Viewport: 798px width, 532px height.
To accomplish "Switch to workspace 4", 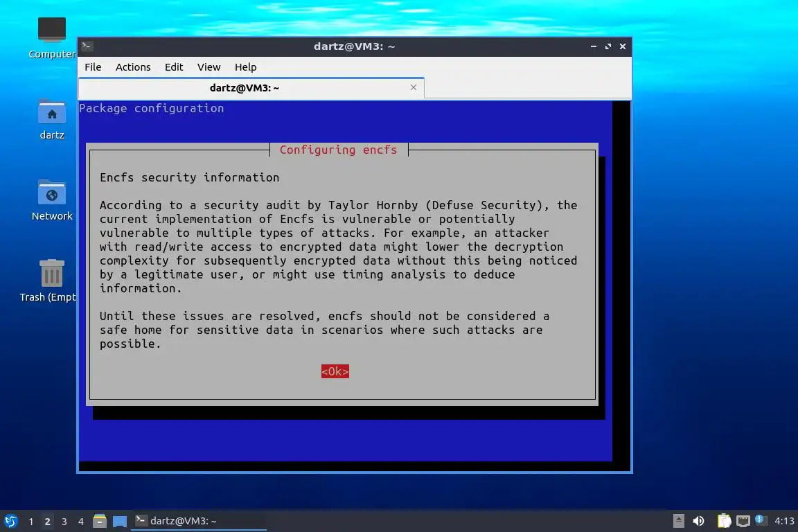I will point(81,522).
